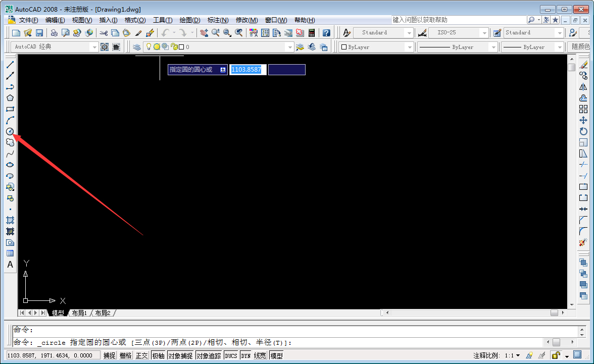This screenshot has width=594, height=364.
Task: Open the ByLayer lineweight dropdown
Action: [560, 47]
